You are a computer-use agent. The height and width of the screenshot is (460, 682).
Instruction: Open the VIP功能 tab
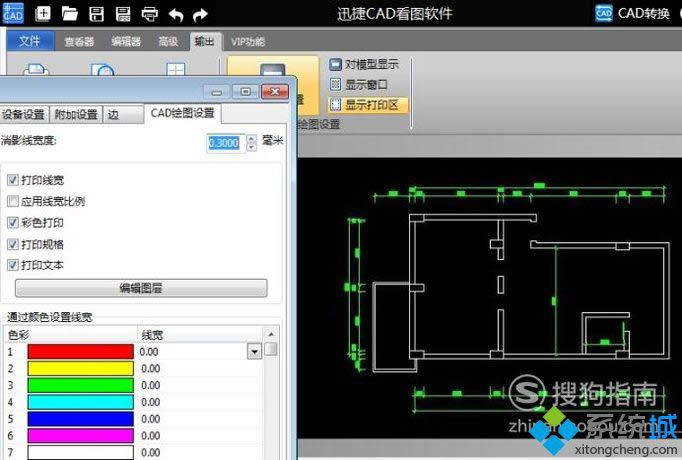click(x=247, y=42)
